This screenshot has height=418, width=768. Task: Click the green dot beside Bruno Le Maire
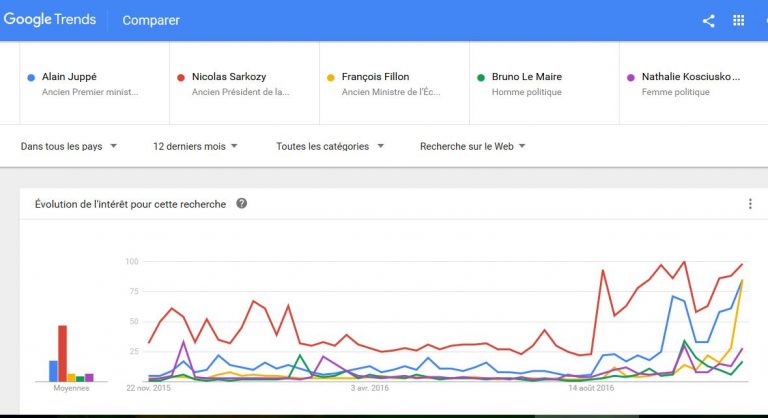(480, 77)
